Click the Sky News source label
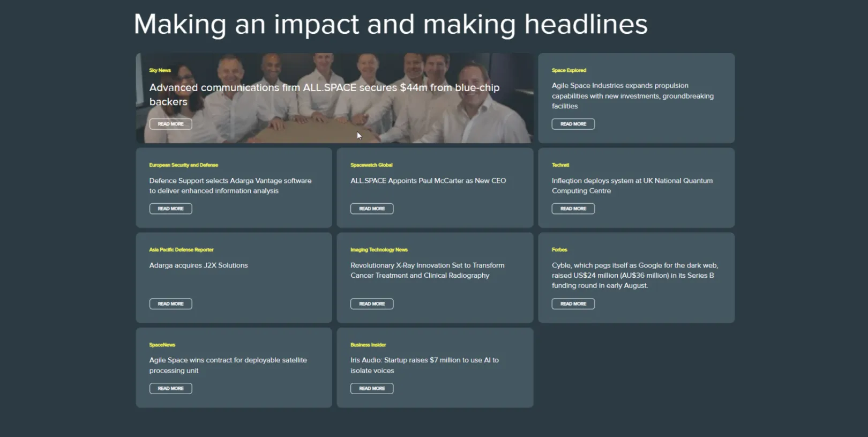This screenshot has width=868, height=437. pyautogui.click(x=160, y=70)
